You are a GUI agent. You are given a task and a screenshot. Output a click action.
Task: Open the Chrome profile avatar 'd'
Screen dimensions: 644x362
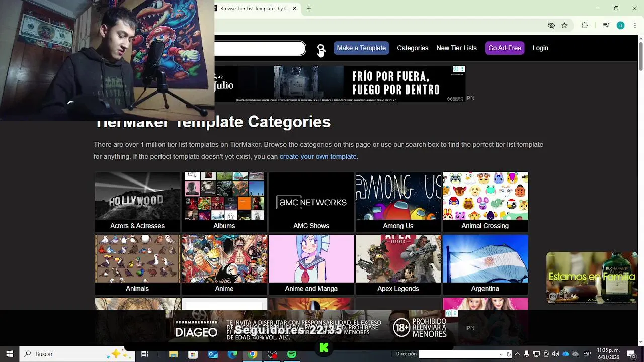click(x=621, y=26)
